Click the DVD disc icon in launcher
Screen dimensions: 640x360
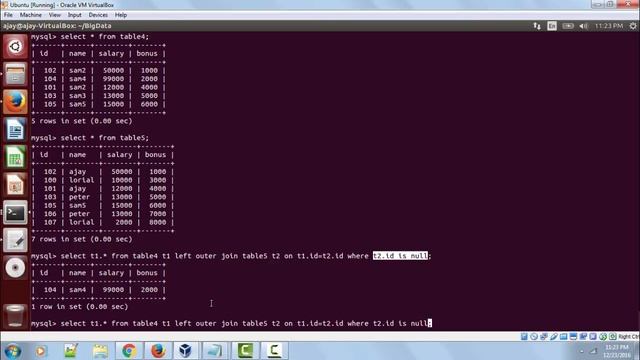15,268
